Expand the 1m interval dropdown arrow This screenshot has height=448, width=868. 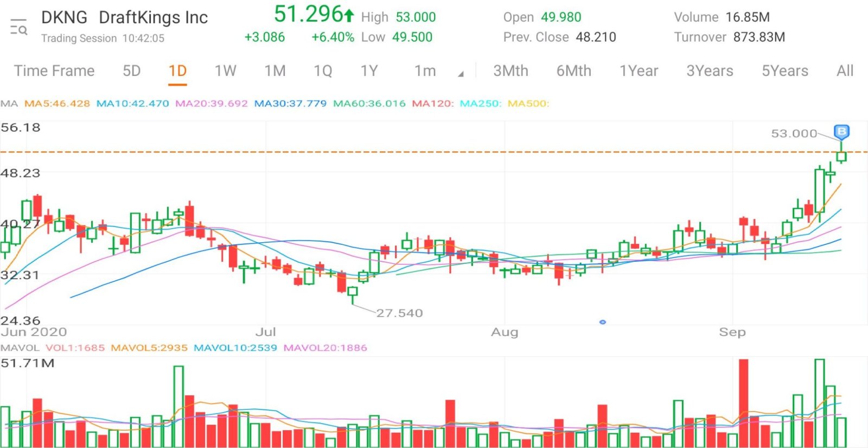[x=461, y=74]
